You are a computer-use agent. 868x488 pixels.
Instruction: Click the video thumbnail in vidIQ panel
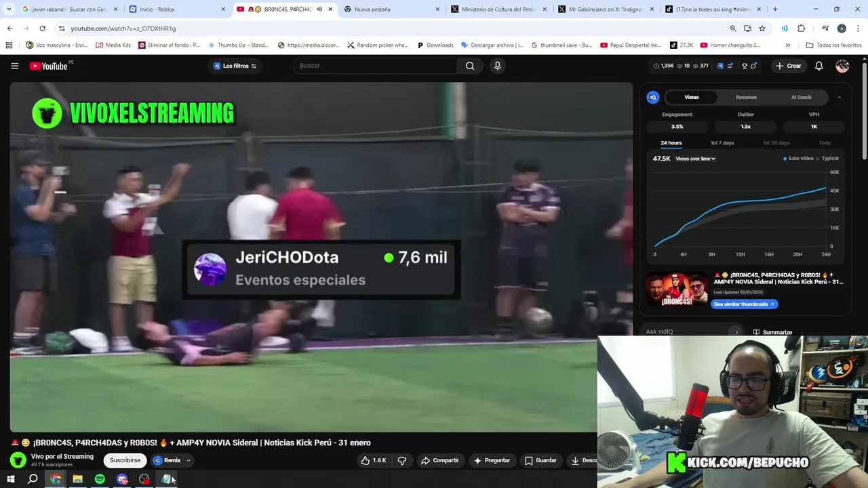point(677,289)
